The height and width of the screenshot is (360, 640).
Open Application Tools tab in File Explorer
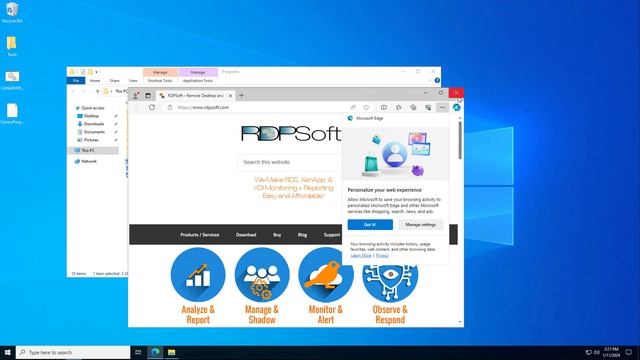(x=198, y=81)
